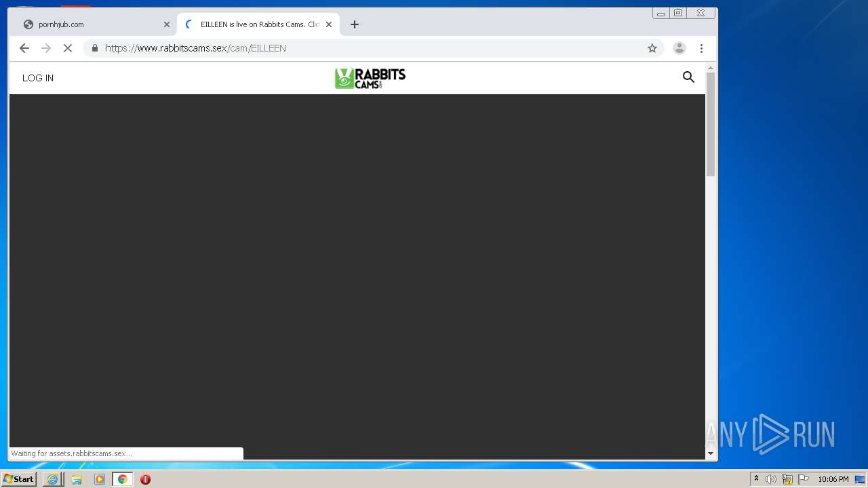868x488 pixels.
Task: Open the media player taskbar icon
Action: tap(100, 479)
